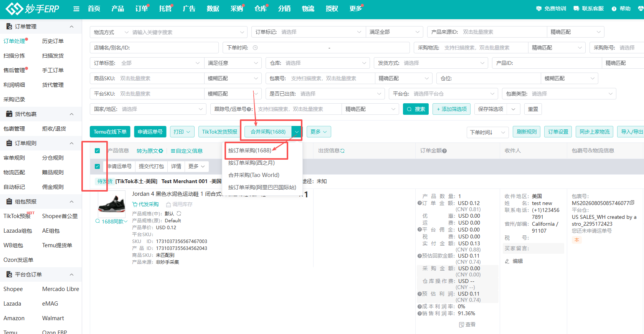
Task: Click the 订单设置 button
Action: point(558,132)
